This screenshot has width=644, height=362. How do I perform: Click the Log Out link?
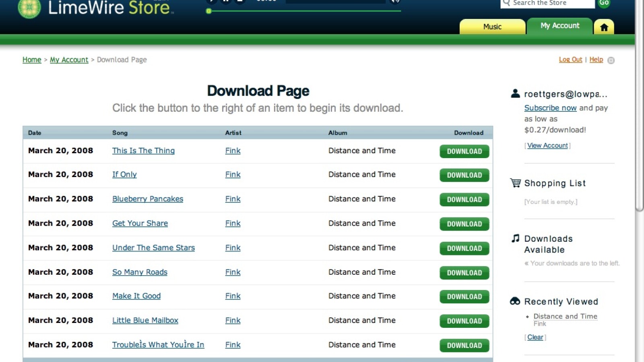[570, 60]
